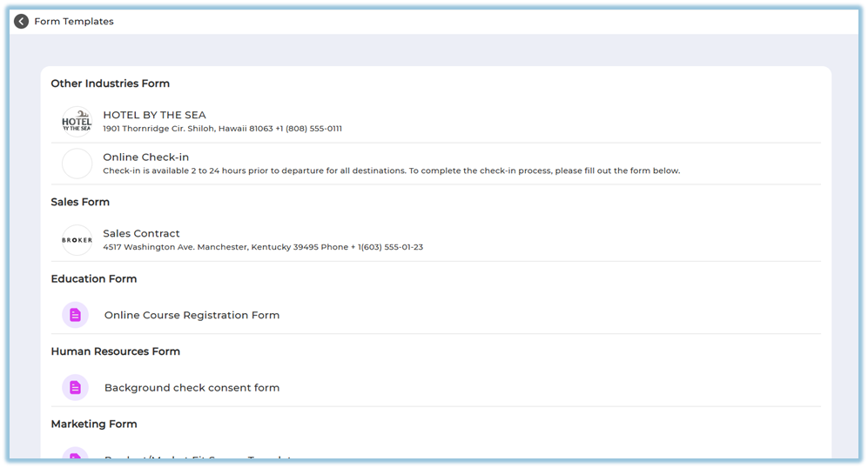Click the Other Industries Form heading
The height and width of the screenshot is (468, 868).
click(110, 84)
